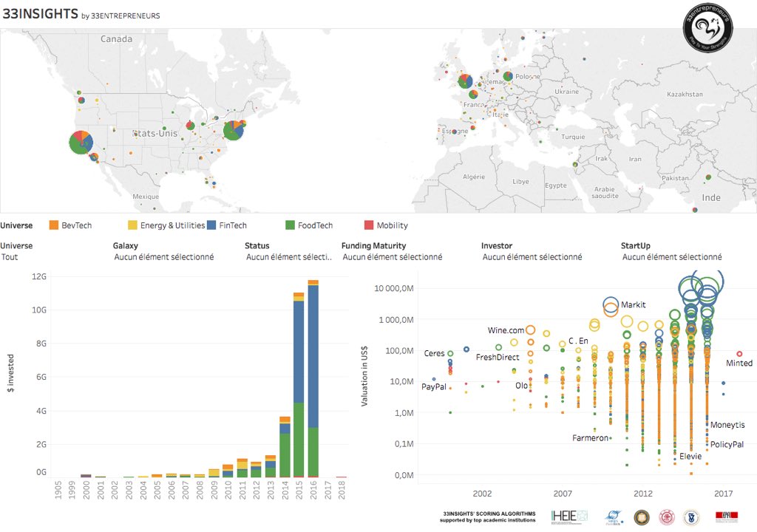Click the Farmeron label in scatter plot
757x532 pixels.
pyautogui.click(x=590, y=438)
